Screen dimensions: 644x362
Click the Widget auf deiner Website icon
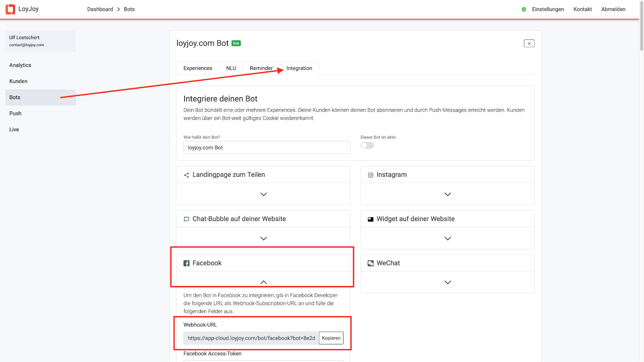coord(370,219)
